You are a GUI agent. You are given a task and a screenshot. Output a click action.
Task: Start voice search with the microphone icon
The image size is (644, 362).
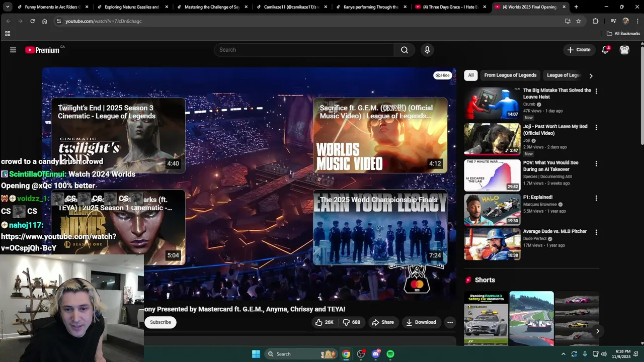pos(427,50)
